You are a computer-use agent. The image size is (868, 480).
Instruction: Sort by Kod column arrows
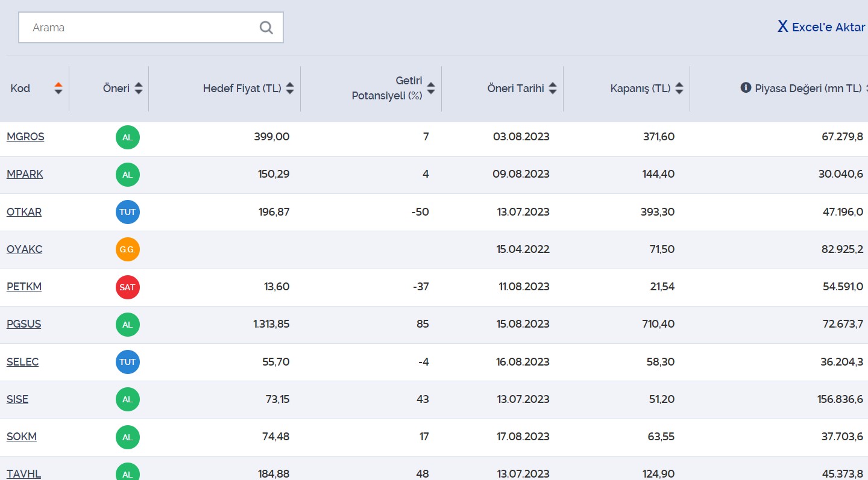pyautogui.click(x=58, y=89)
